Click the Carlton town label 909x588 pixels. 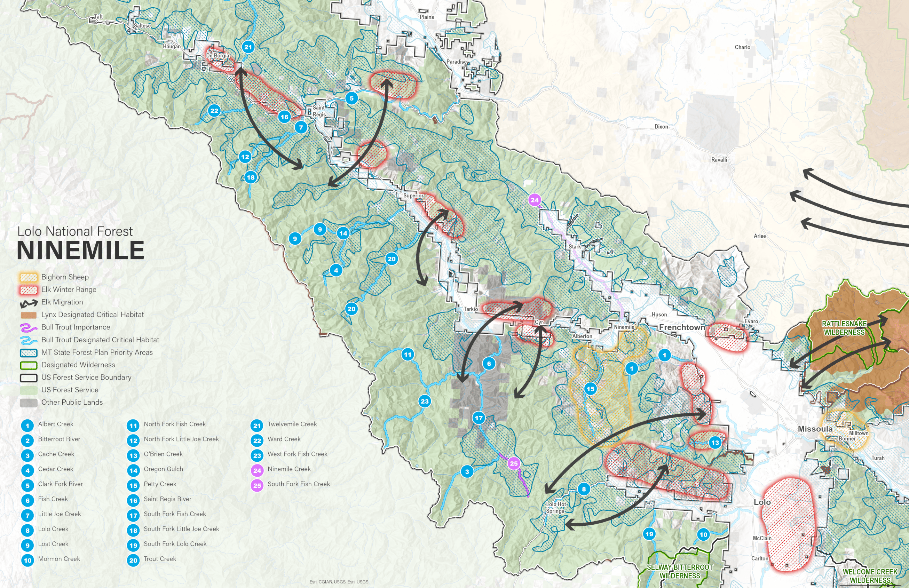[x=760, y=559]
